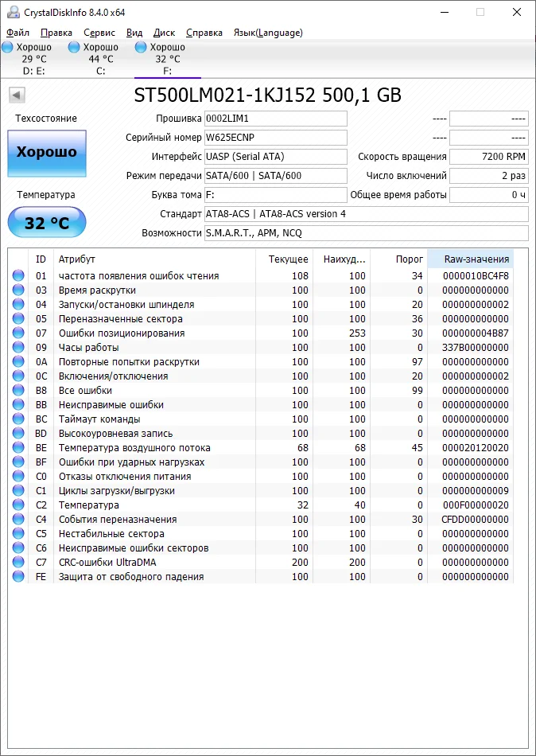
Task: Click the Режим передачи SATA/600 field
Action: coord(276,176)
